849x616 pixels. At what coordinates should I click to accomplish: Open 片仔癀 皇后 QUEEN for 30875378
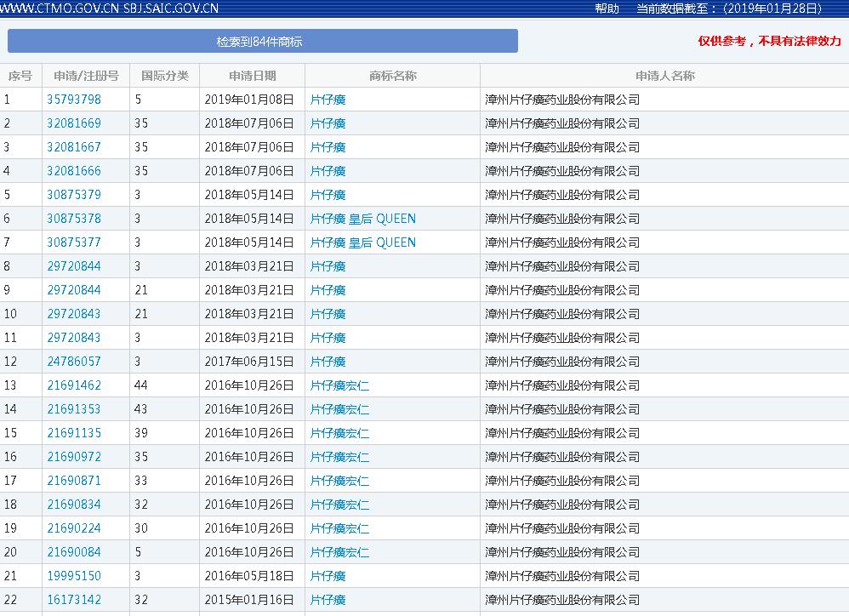click(362, 219)
